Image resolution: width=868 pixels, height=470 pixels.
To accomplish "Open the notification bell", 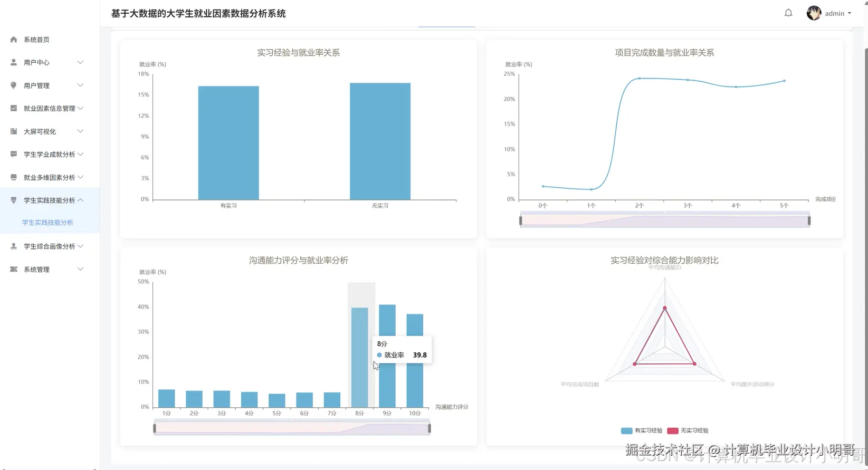I will click(788, 13).
